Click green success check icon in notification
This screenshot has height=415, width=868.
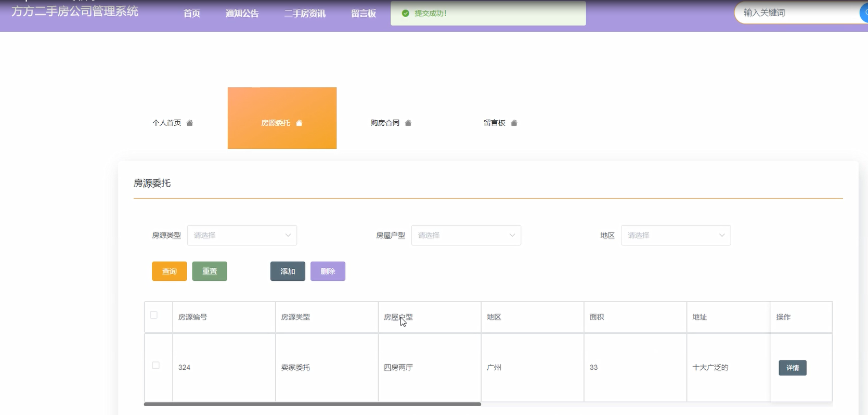(406, 13)
